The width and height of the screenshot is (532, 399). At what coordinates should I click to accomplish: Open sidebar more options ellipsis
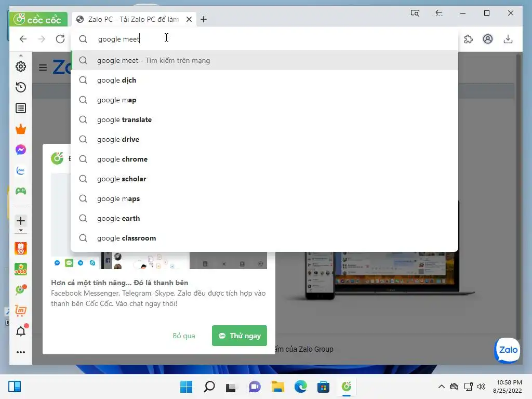21,352
